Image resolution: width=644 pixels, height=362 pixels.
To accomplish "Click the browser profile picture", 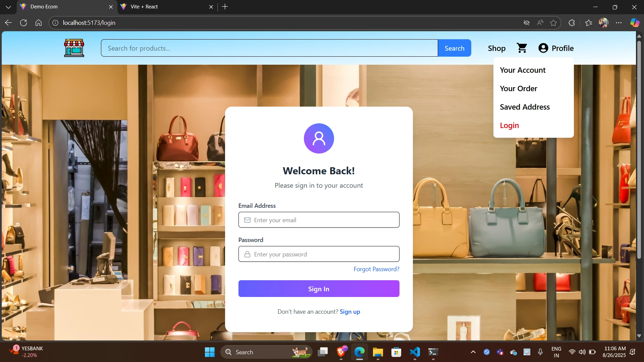I will pyautogui.click(x=604, y=22).
